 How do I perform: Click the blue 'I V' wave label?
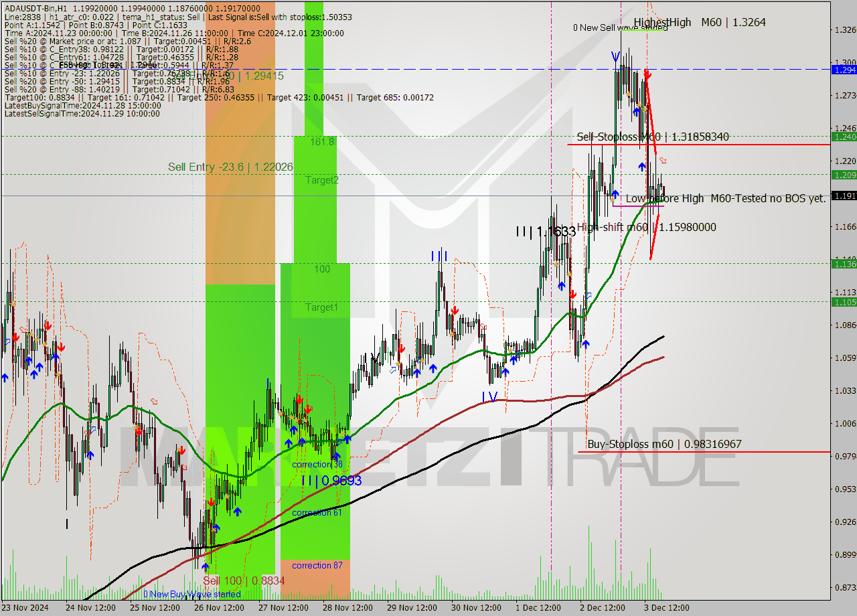489,397
